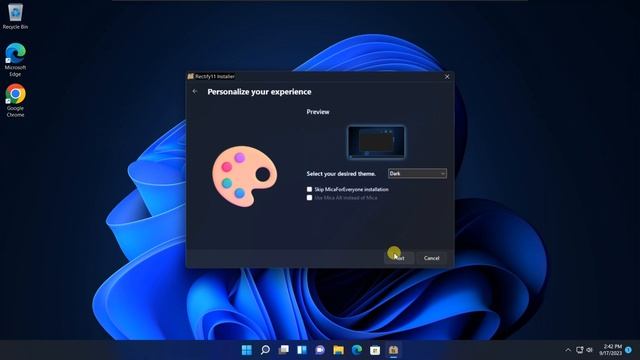
Task: Open taskbar Search
Action: 265,350
